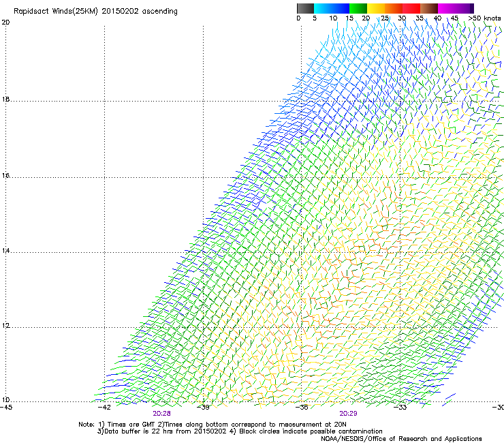The height and width of the screenshot is (443, 504).
Task: Click the dark purple above-50 knots swatch
Action: click(472, 8)
